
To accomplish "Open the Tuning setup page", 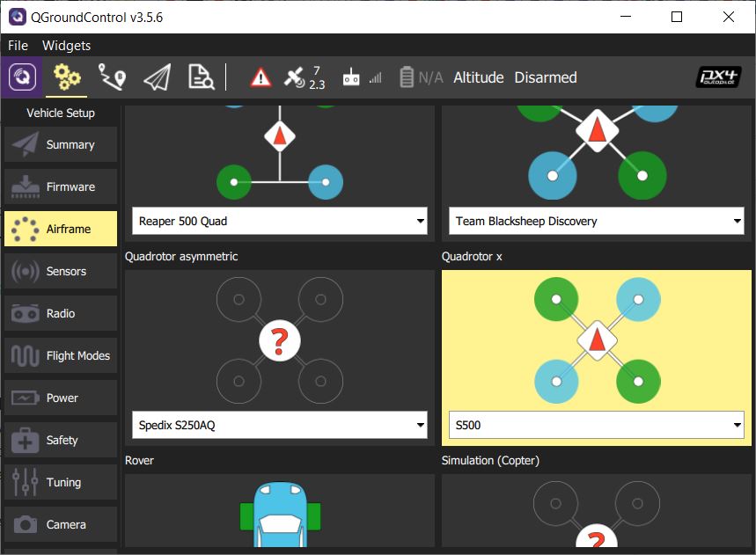I will [x=61, y=482].
